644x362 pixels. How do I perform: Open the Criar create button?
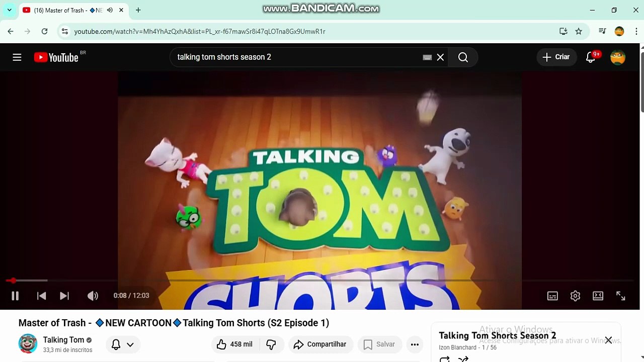click(x=556, y=57)
